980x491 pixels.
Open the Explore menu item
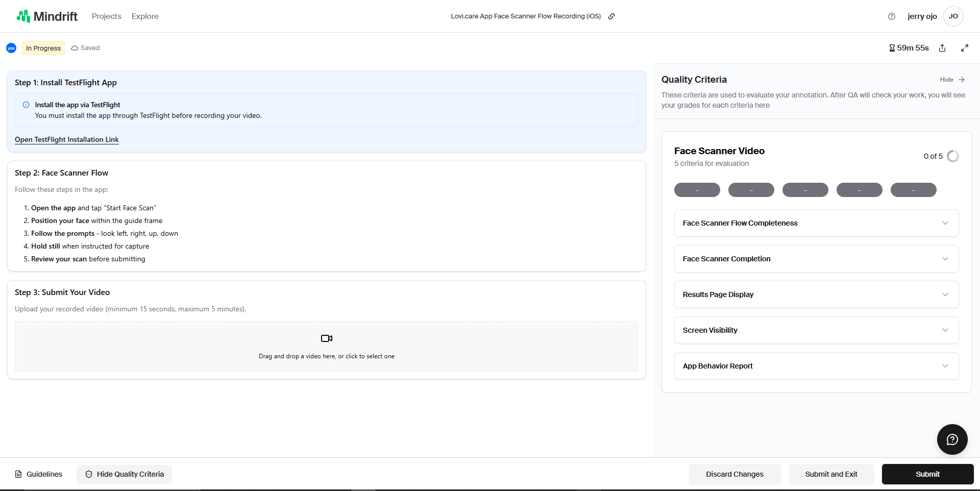[145, 16]
